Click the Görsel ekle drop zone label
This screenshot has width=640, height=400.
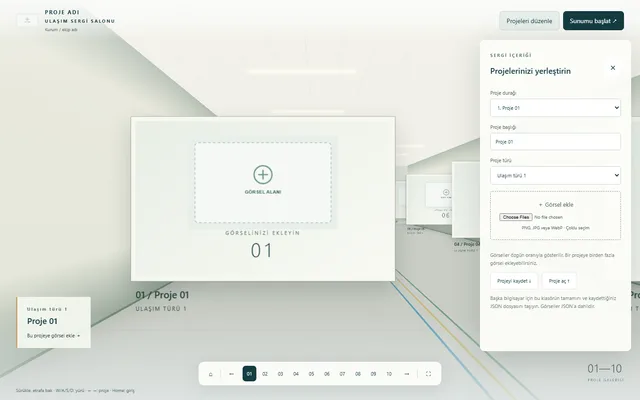pyautogui.click(x=556, y=205)
